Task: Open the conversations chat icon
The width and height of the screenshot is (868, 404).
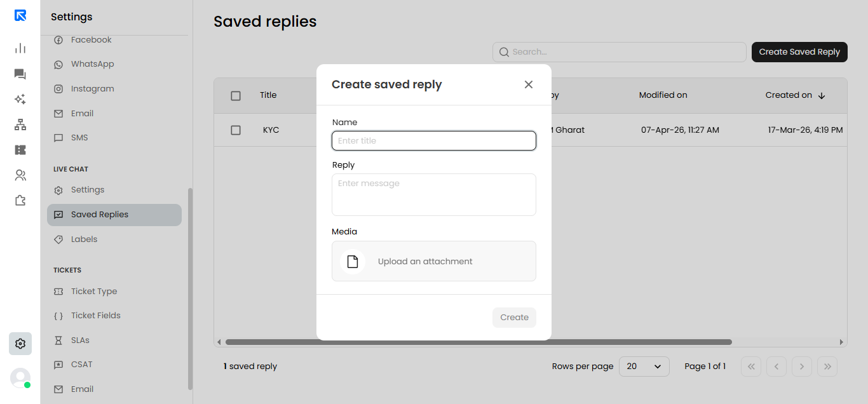Action: [20, 74]
